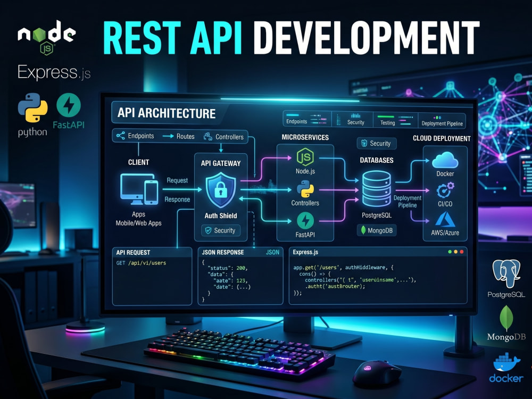Click the app.get('/users' code line

coord(343,268)
